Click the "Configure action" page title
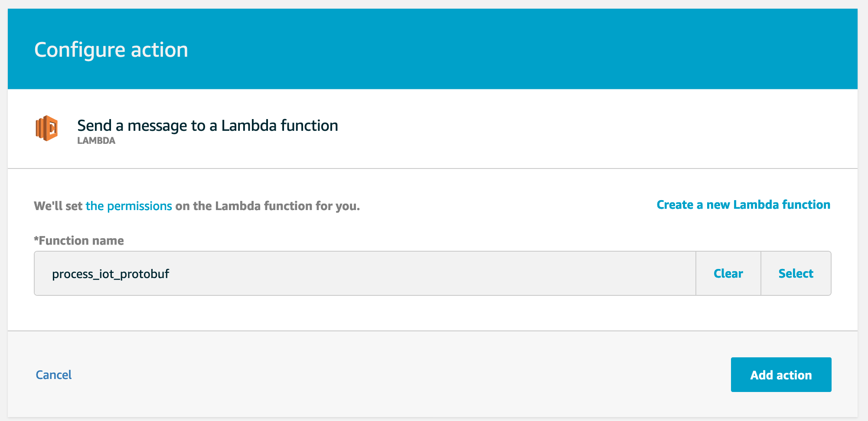The height and width of the screenshot is (421, 868). pos(111,50)
